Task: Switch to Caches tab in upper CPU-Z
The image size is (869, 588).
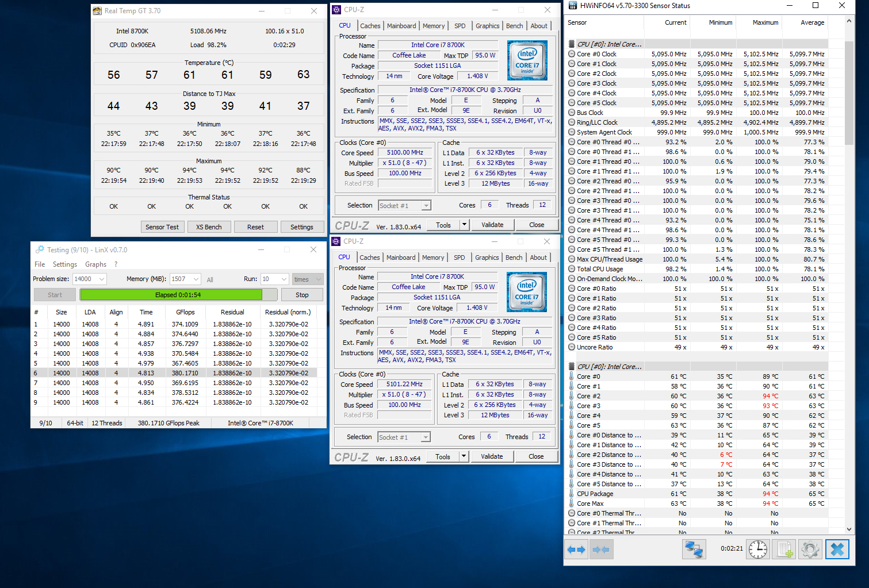Action: pos(370,26)
